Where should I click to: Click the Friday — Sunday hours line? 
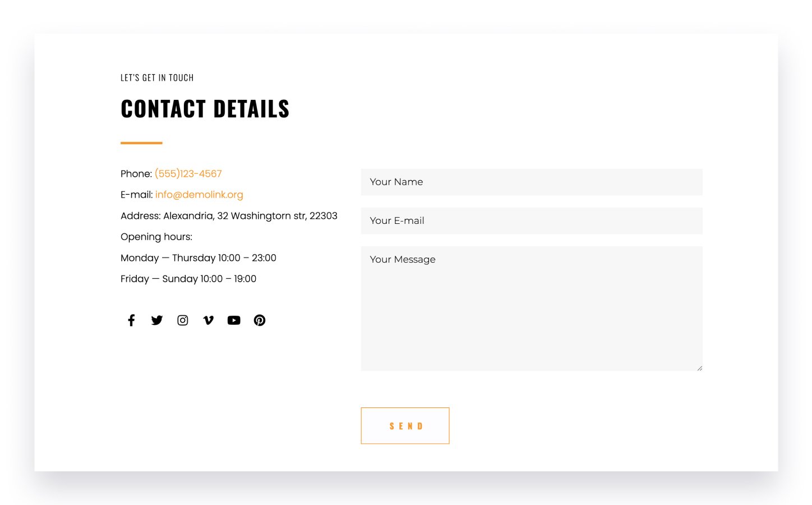pyautogui.click(x=188, y=279)
